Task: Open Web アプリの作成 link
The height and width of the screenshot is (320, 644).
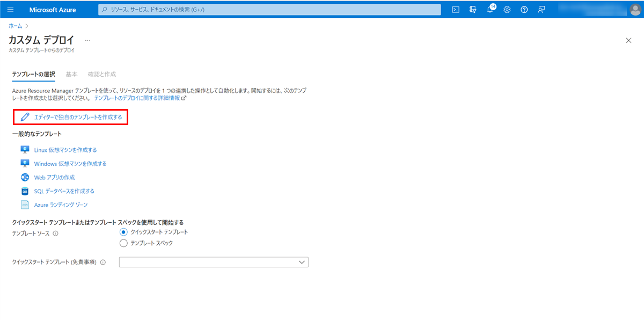Action: coord(55,177)
